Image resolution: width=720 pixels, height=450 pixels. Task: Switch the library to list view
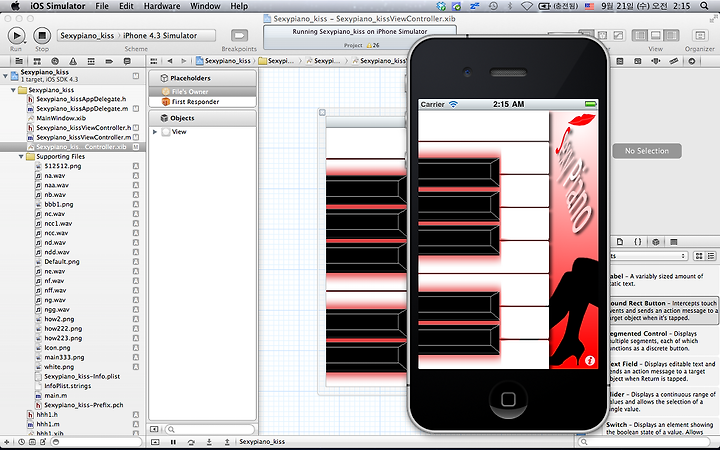point(711,256)
